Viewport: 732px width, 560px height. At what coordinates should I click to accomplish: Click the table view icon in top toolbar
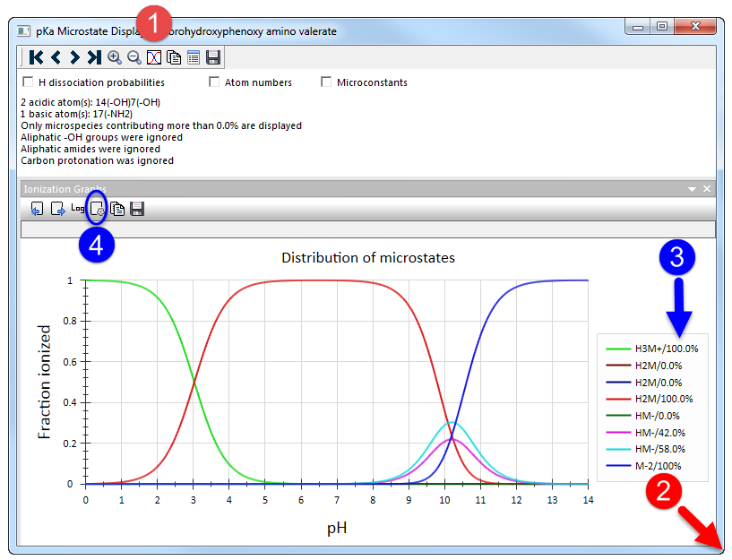[194, 57]
